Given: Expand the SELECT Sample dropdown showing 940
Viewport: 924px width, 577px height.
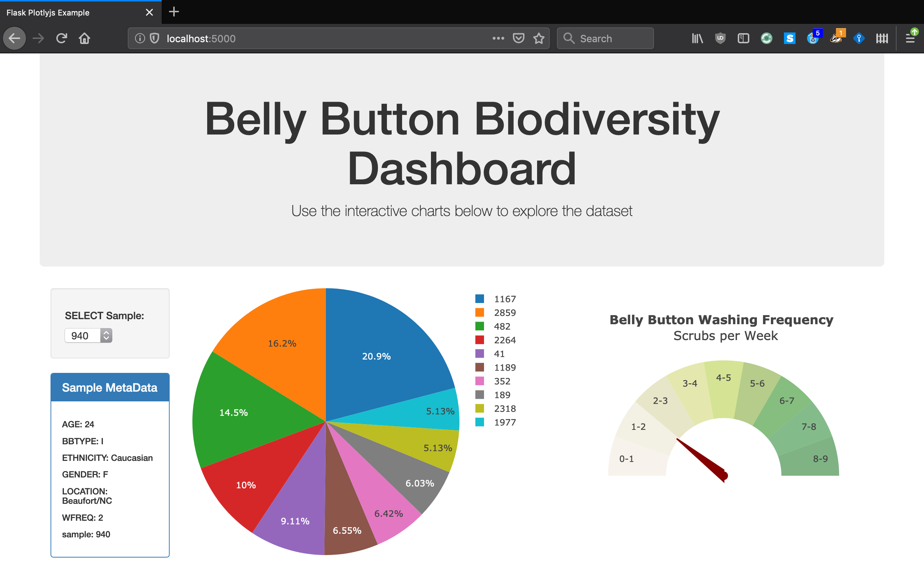Looking at the screenshot, I should (88, 335).
